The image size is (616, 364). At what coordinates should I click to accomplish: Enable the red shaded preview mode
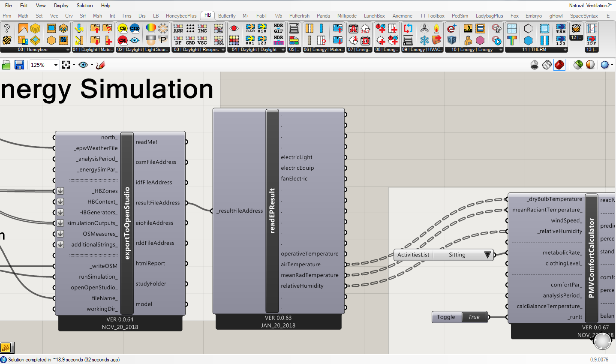[559, 65]
